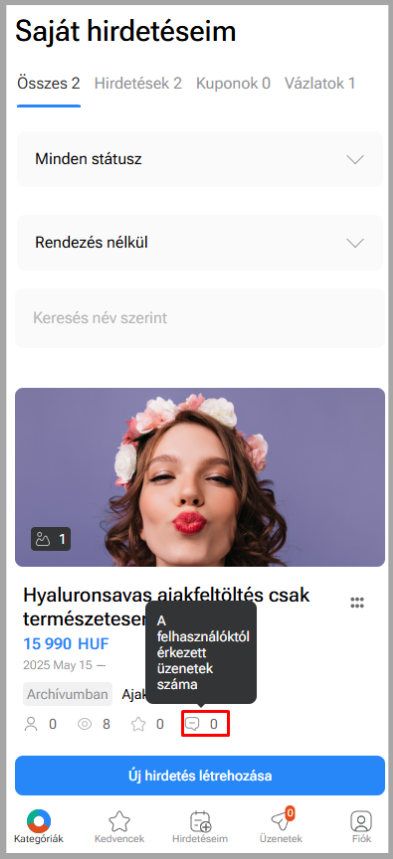Click the messages count speech bubble icon
The width and height of the screenshot is (393, 859).
(192, 724)
